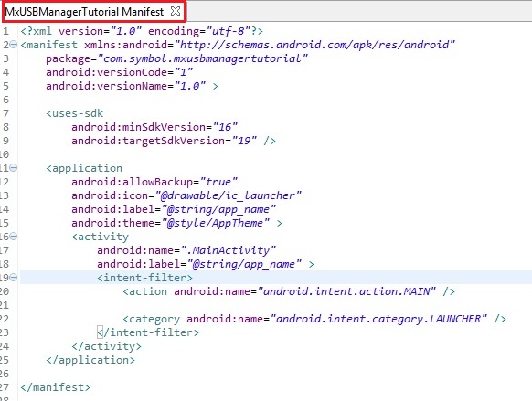Click the @style/AppTheme theme reference
Image resolution: width=532 pixels, height=401 pixels.
[216, 223]
